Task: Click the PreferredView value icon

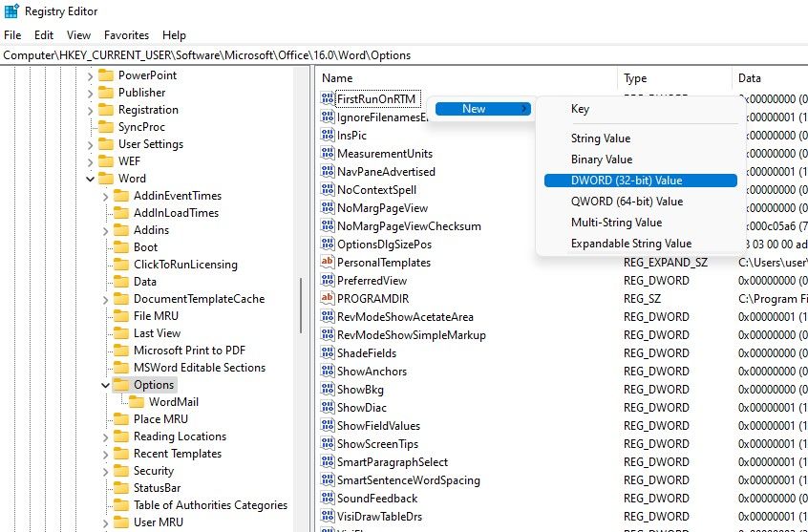Action: (328, 280)
